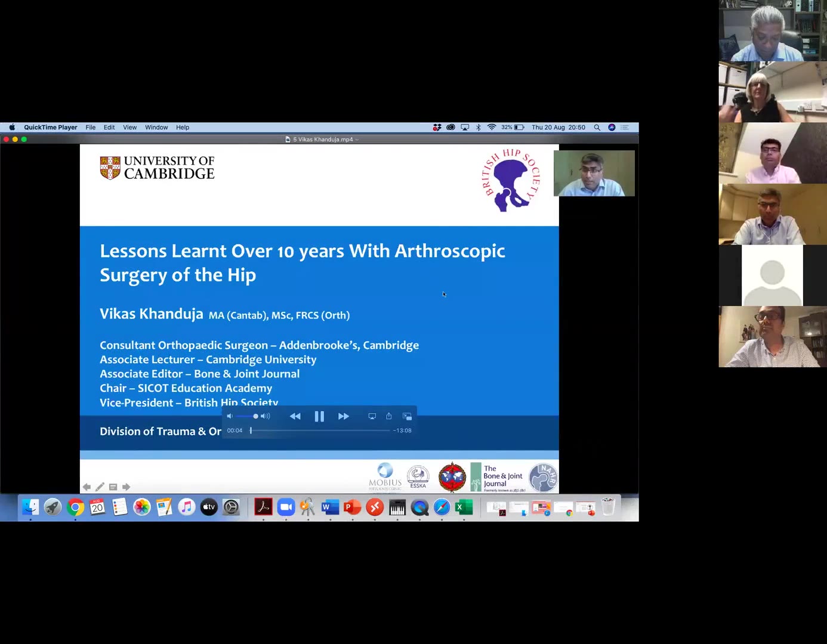The width and height of the screenshot is (827, 644).
Task: Open the Share menu in player controls
Action: 389,416
